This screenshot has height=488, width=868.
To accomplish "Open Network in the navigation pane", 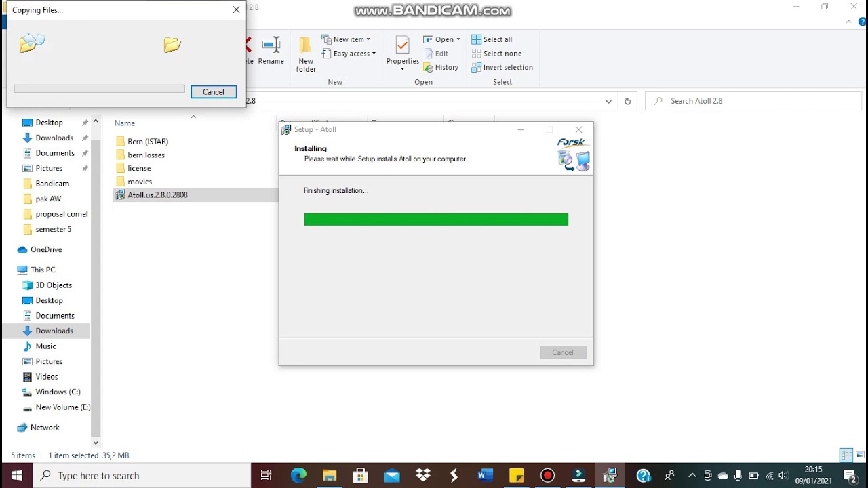I will pos(45,428).
